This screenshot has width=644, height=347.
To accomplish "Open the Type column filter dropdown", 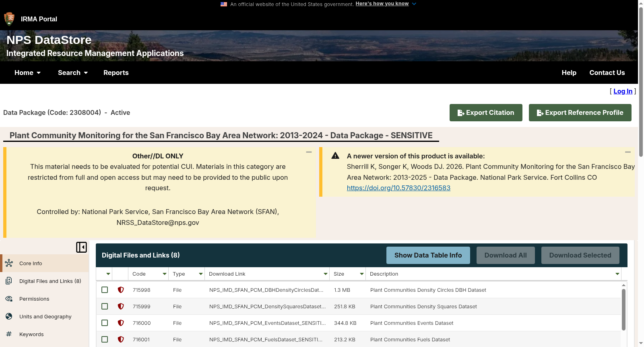I will click(201, 274).
